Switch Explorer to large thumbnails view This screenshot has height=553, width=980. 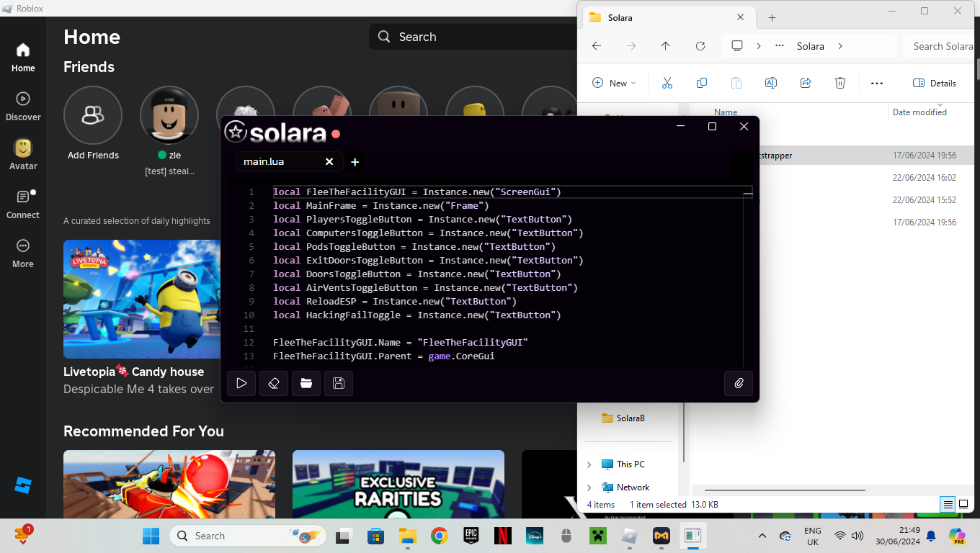click(963, 504)
